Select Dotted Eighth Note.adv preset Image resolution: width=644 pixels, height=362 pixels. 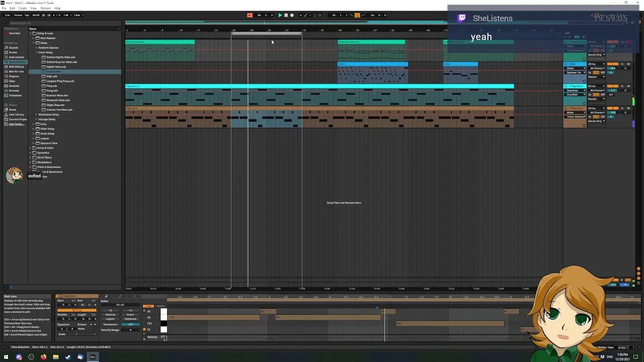tap(61, 57)
